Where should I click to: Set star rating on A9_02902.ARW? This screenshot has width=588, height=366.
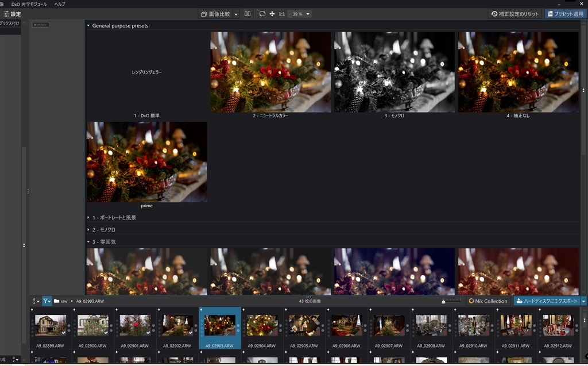tap(160, 327)
